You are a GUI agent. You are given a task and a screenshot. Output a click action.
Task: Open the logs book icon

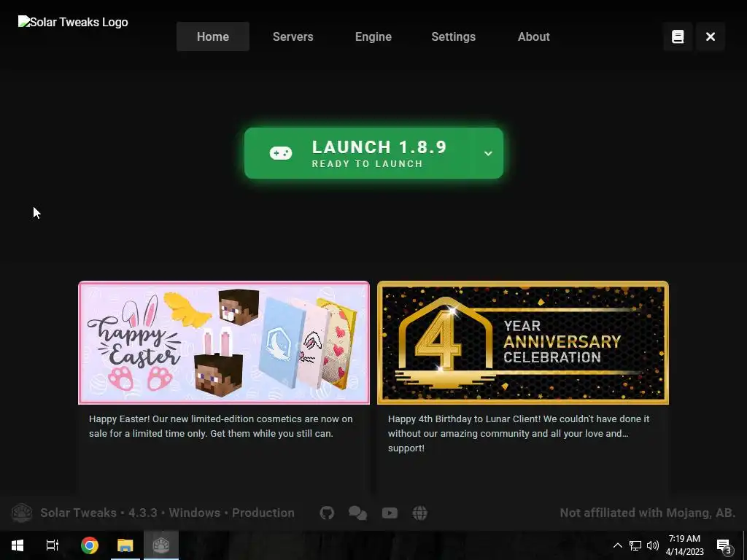click(678, 36)
